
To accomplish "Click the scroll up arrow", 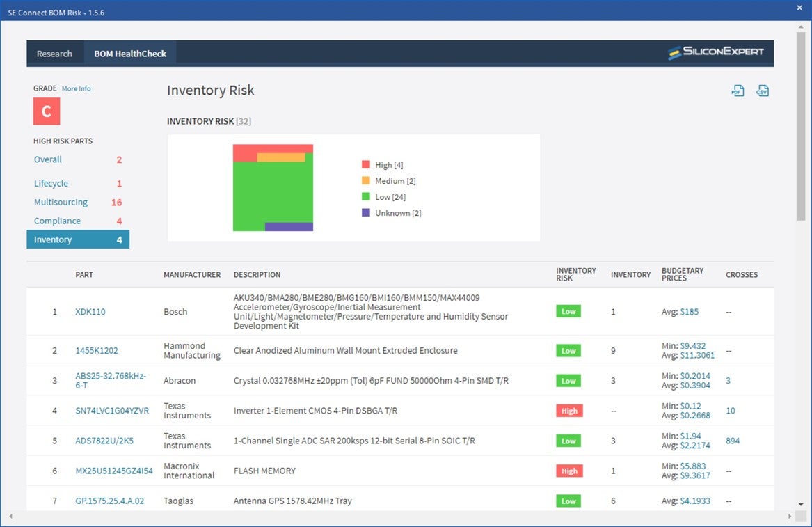I will [x=801, y=26].
